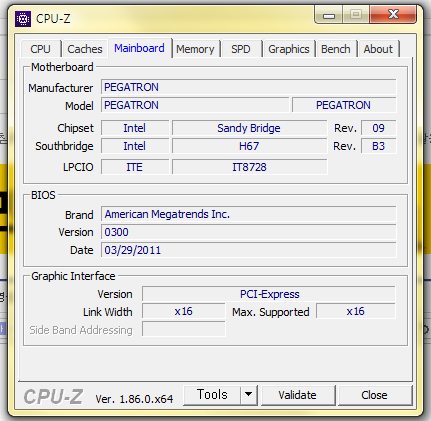The height and width of the screenshot is (421, 431).
Task: Click the Ver. 1.86.0.x64 version text
Action: [134, 399]
